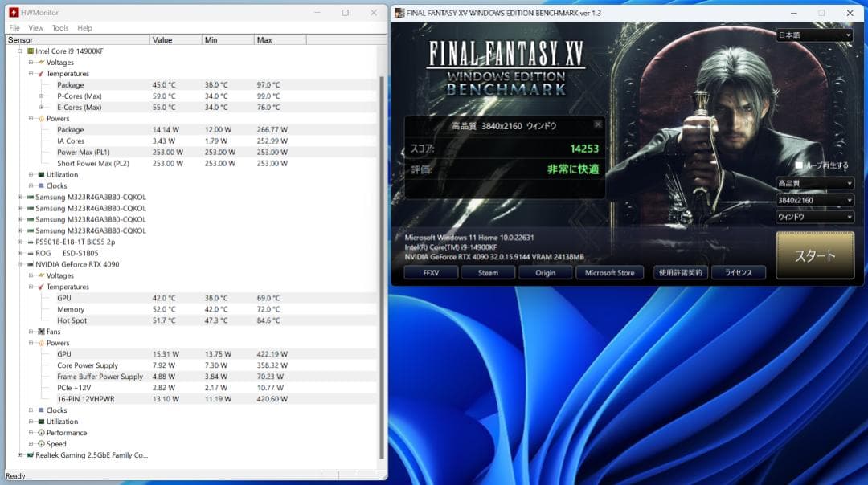Click the Steam button in the benchmark window

[x=488, y=272]
